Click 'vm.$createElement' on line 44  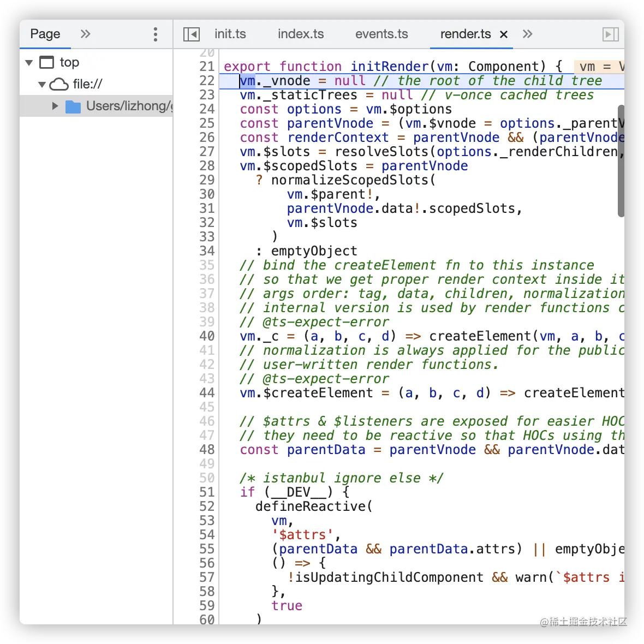[x=306, y=392]
